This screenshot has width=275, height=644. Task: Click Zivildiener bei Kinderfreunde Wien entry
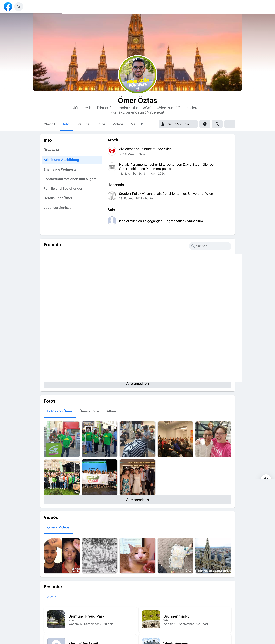point(145,149)
